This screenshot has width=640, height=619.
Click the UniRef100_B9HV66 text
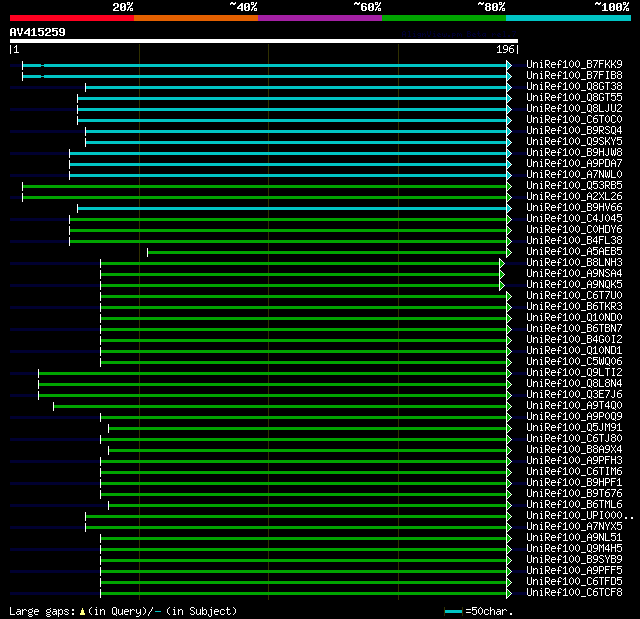click(574, 208)
